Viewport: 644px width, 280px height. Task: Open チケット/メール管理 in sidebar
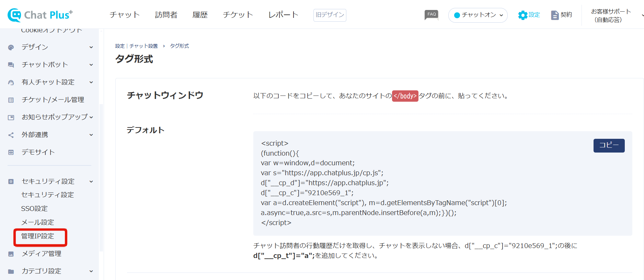[x=53, y=100]
